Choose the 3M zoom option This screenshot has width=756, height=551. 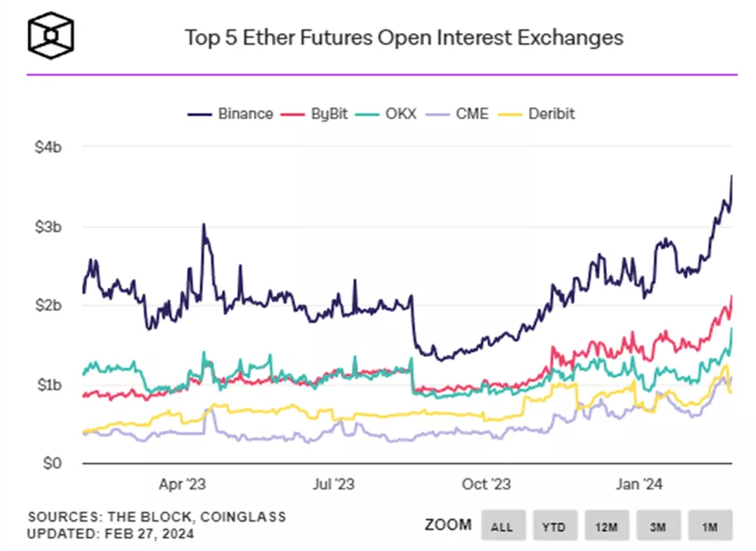point(658,523)
